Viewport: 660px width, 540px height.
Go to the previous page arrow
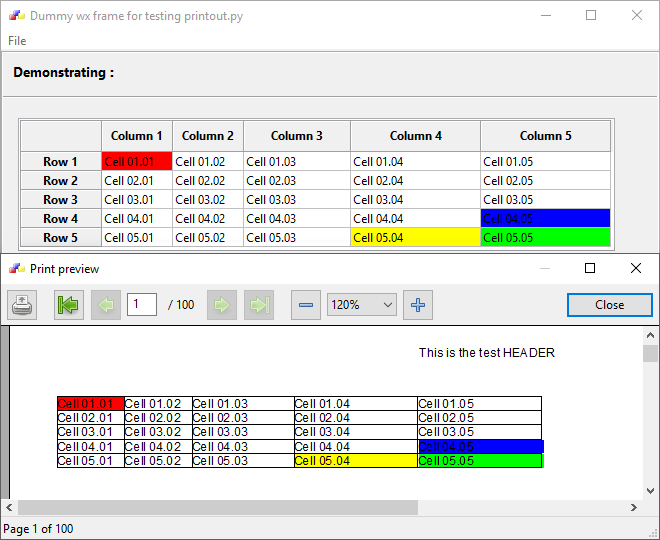(106, 305)
